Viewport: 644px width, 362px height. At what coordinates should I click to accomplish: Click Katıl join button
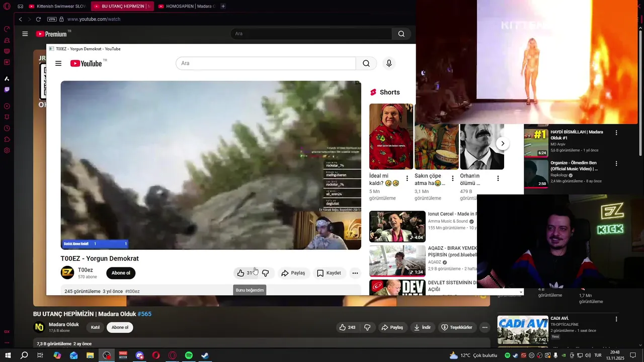[x=95, y=327]
